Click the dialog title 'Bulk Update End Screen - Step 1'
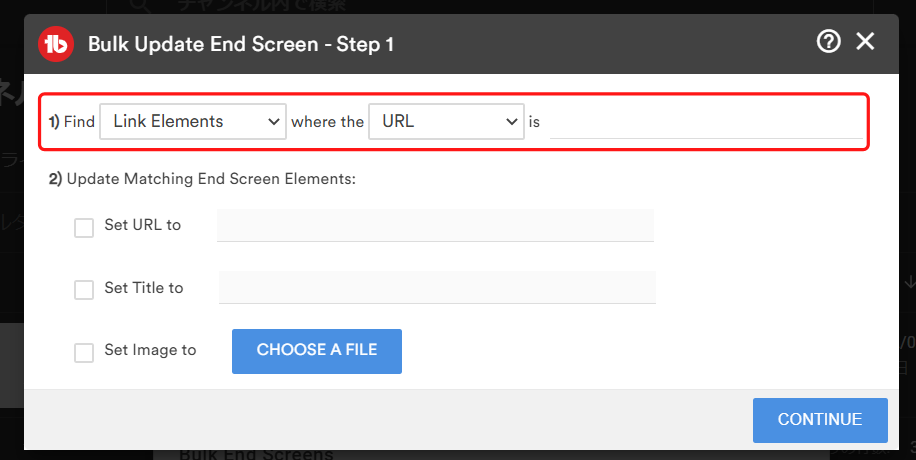The image size is (916, 460). point(241,44)
